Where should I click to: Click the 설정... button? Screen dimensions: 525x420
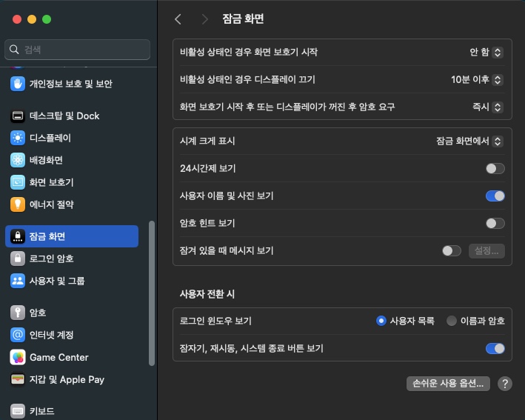pyautogui.click(x=486, y=250)
